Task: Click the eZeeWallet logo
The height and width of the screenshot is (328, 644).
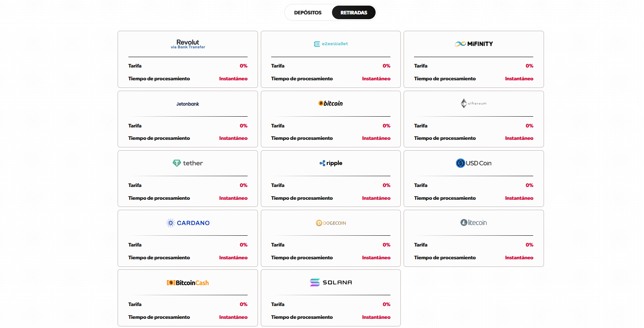Action: coord(331,44)
